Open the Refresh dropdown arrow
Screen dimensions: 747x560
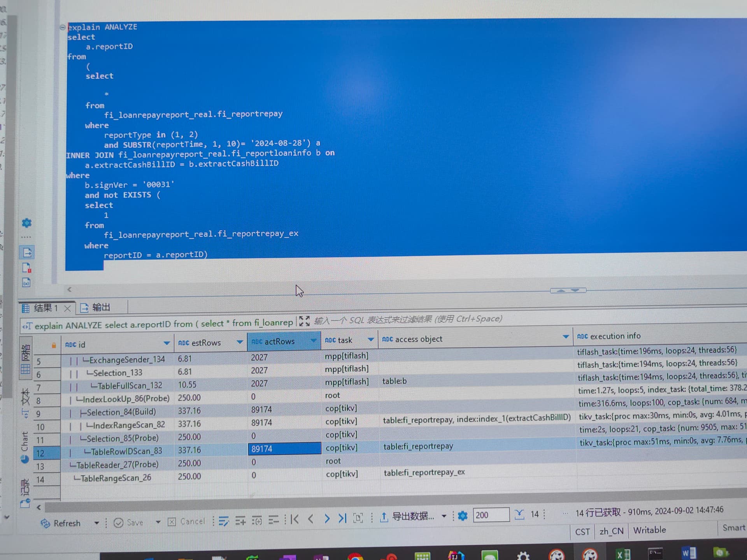click(96, 523)
